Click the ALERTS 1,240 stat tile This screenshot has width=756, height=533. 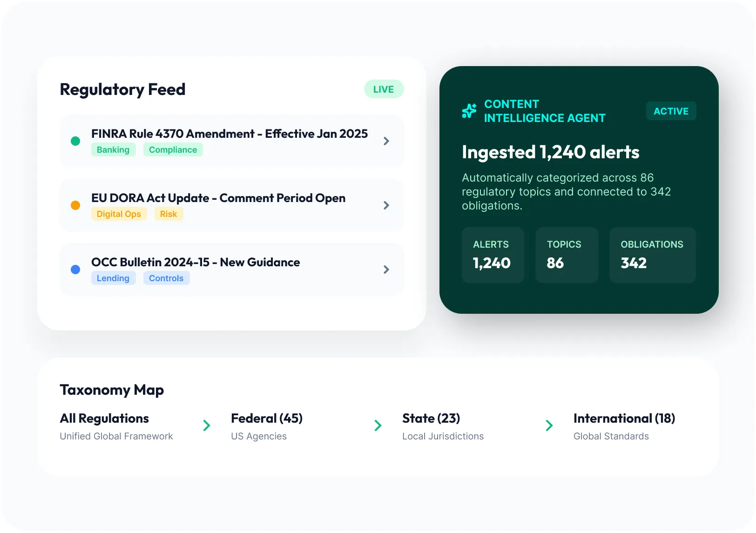(493, 255)
